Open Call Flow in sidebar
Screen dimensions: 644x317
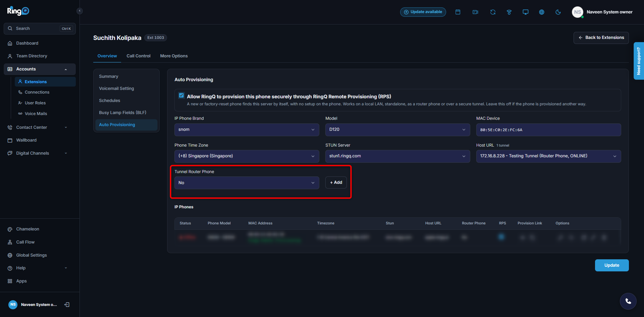[40, 242]
